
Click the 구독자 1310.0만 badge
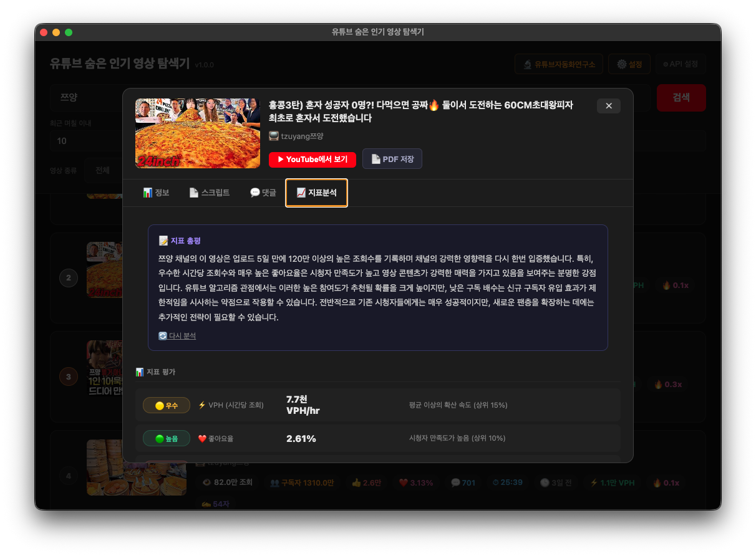(303, 482)
